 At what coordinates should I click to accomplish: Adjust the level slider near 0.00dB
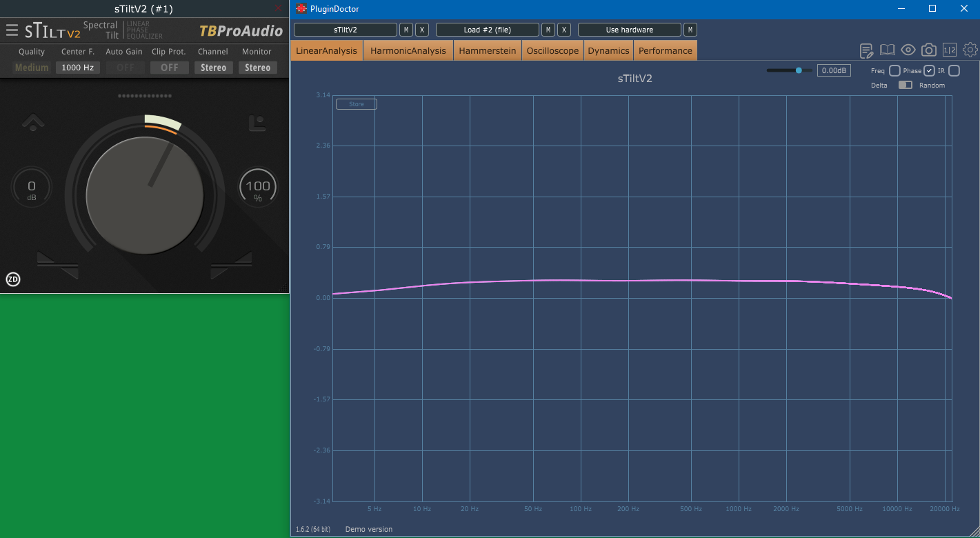point(789,70)
